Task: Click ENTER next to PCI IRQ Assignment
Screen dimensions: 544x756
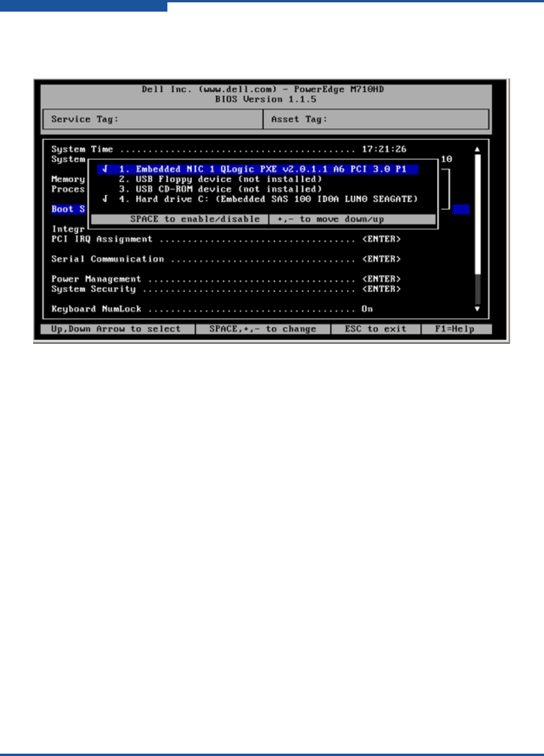Action: click(381, 239)
